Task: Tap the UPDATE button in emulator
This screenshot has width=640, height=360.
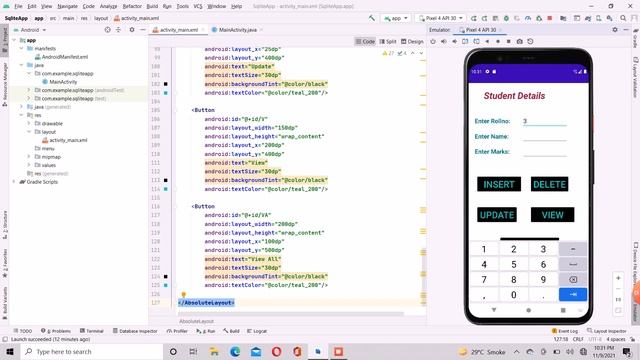Action: (x=497, y=215)
